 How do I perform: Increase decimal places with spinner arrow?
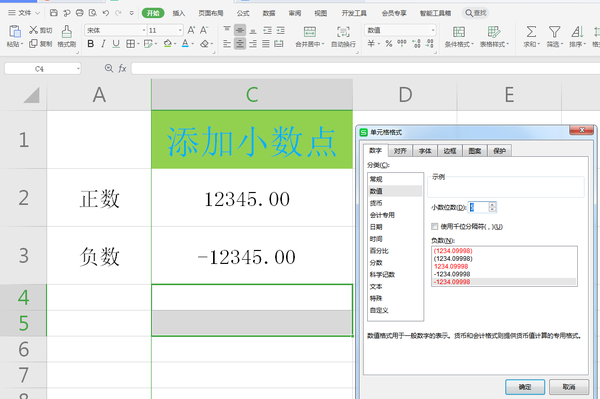coord(492,204)
